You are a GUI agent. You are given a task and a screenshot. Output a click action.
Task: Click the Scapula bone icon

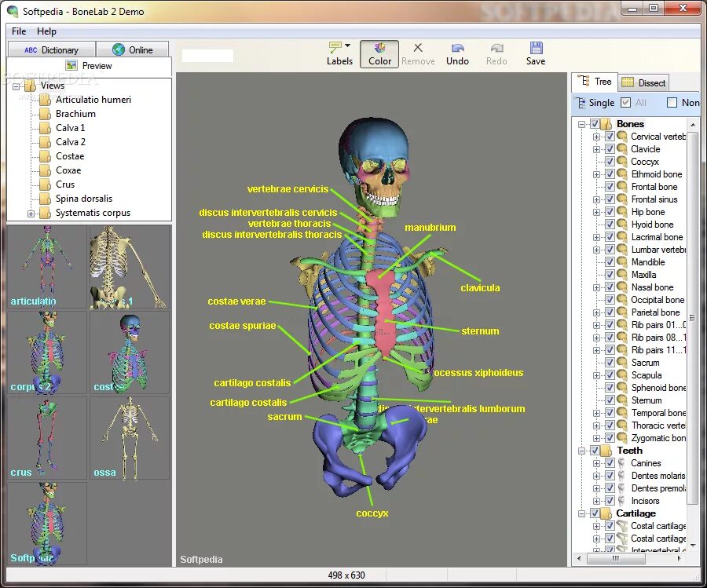622,374
